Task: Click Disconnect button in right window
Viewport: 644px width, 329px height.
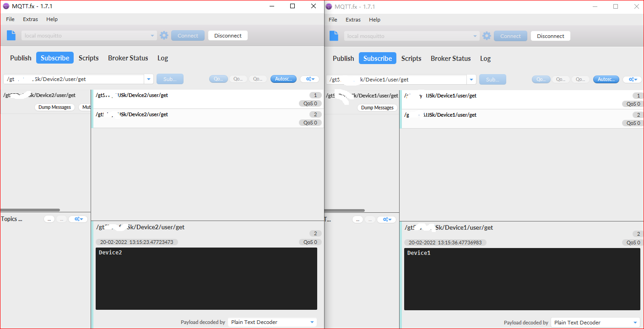Action: 551,36
